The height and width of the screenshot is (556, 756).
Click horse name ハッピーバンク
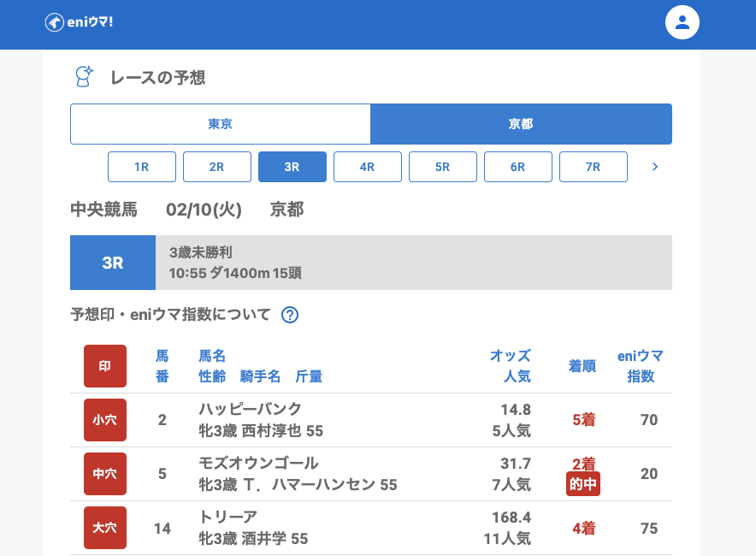pos(250,409)
